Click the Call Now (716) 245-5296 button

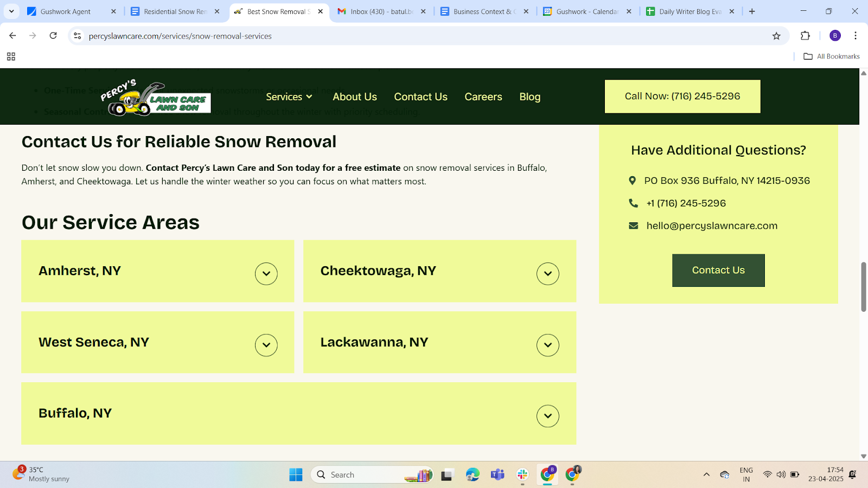pos(682,97)
